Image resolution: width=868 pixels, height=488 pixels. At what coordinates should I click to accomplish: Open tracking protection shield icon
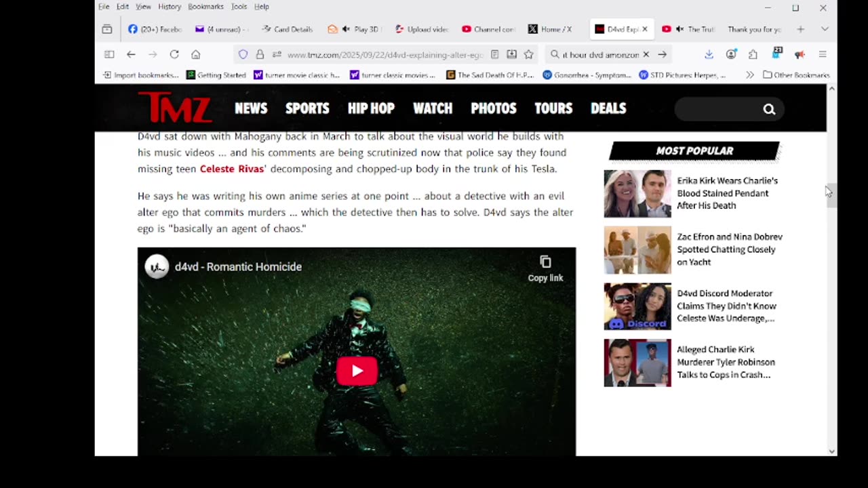point(243,54)
